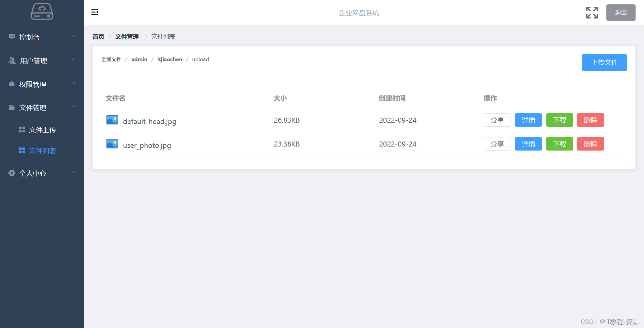The height and width of the screenshot is (328, 644).
Task: Open the 文件管理 sidebar menu
Action: (x=42, y=108)
